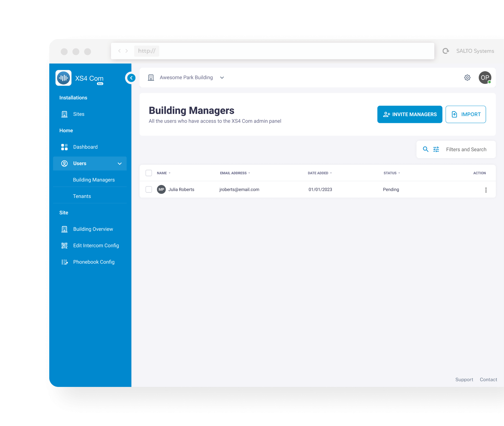Image resolution: width=504 pixels, height=426 pixels.
Task: Click the XS4 Com logo icon
Action: 63,78
